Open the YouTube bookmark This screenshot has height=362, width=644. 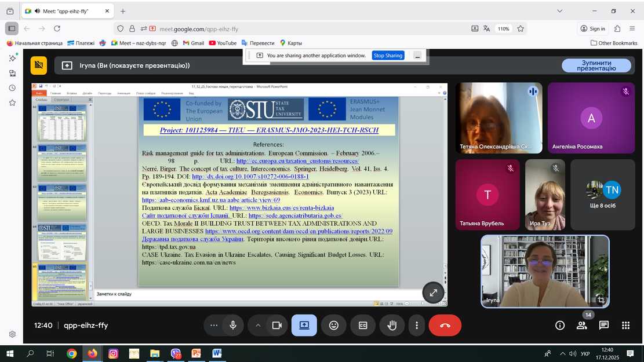click(x=223, y=43)
